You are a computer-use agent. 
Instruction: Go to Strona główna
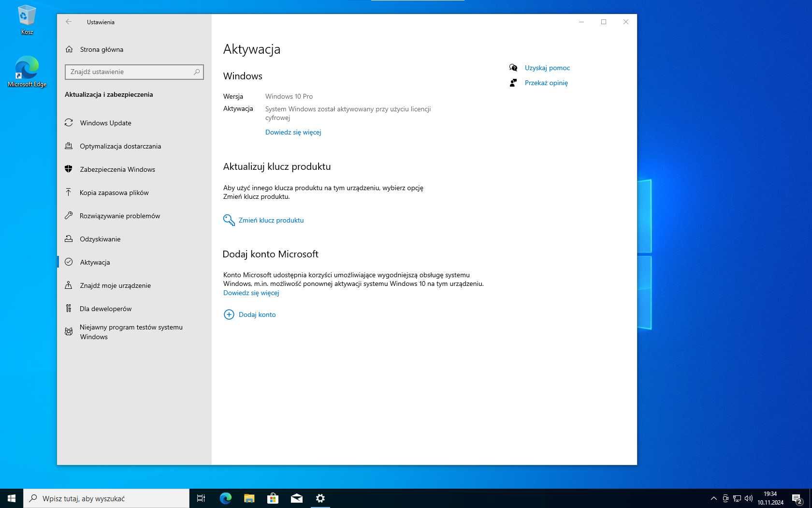tap(134, 49)
